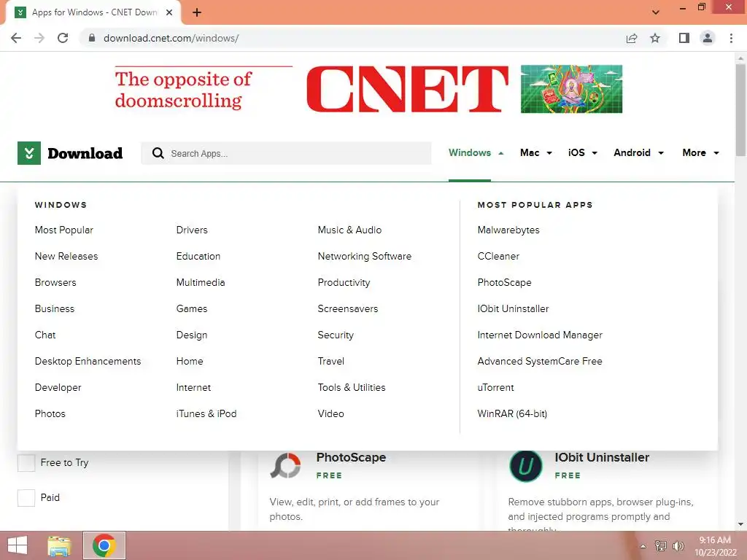Open the network tray icon
The image size is (747, 560).
pos(661,545)
